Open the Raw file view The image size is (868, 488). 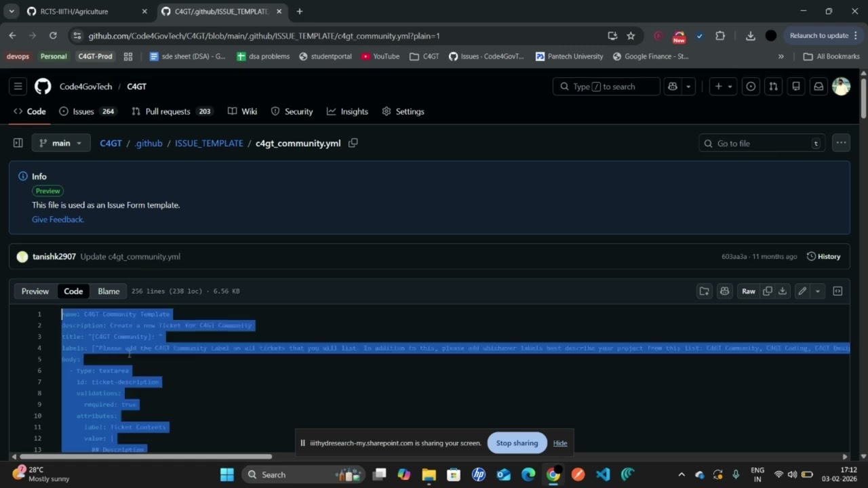[748, 291]
